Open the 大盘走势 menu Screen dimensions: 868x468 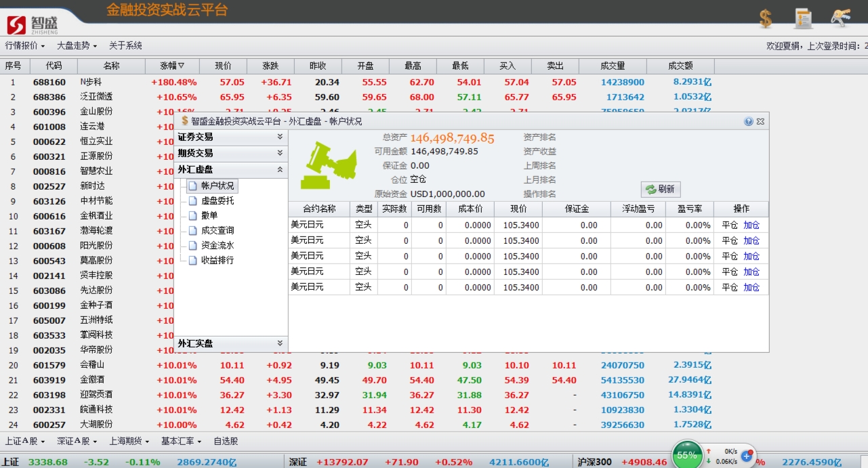pos(77,46)
